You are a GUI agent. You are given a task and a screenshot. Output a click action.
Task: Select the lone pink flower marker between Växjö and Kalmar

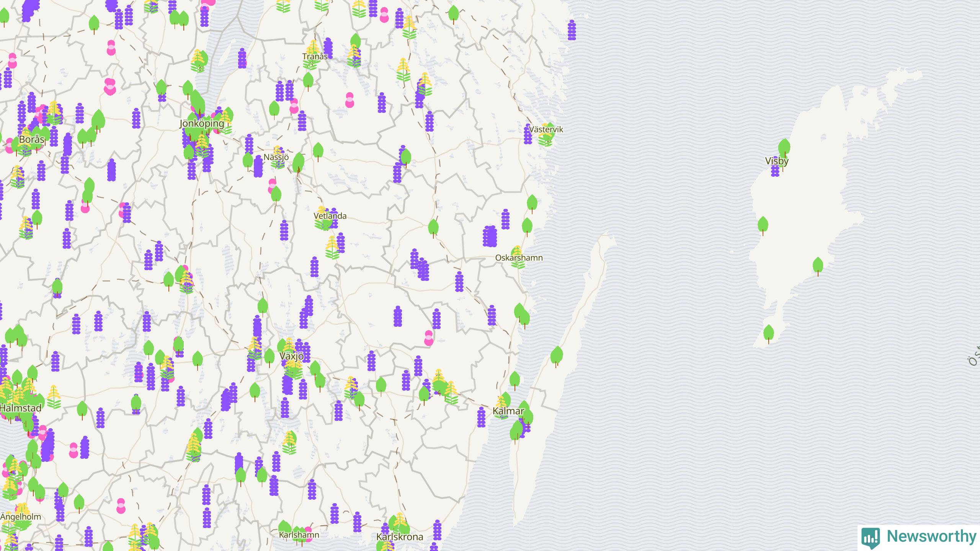click(429, 338)
